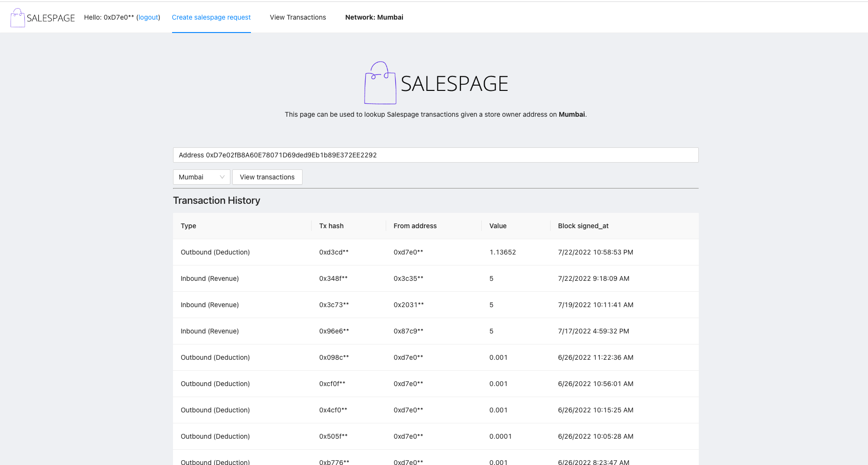Viewport: 868px width, 465px height.
Task: Log out using the logout link
Action: (148, 17)
